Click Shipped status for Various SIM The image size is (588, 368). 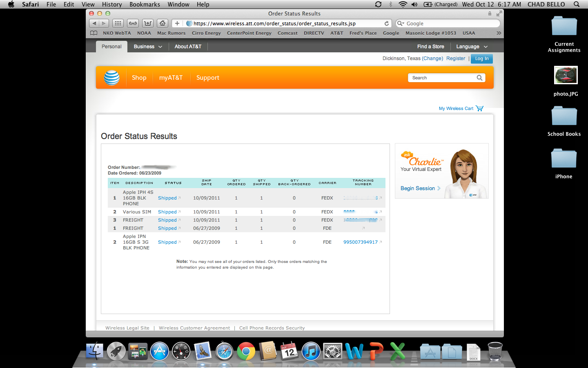tap(167, 212)
